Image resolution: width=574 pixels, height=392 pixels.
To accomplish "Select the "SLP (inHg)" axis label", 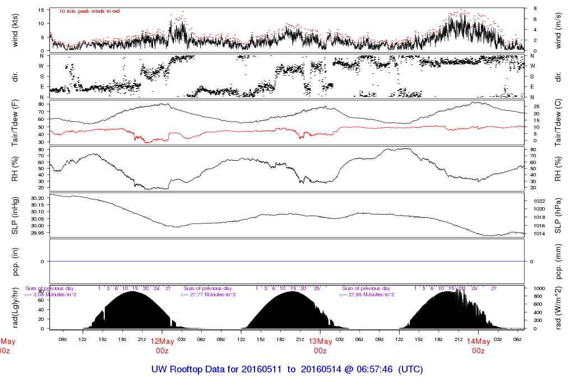I will tap(15, 216).
